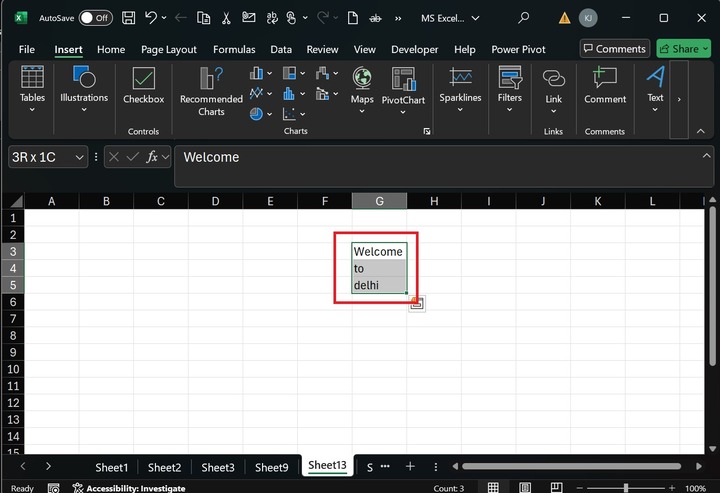Switch to the Formulas ribbon tab
Viewport: 720px width, 493px height.
coord(234,49)
